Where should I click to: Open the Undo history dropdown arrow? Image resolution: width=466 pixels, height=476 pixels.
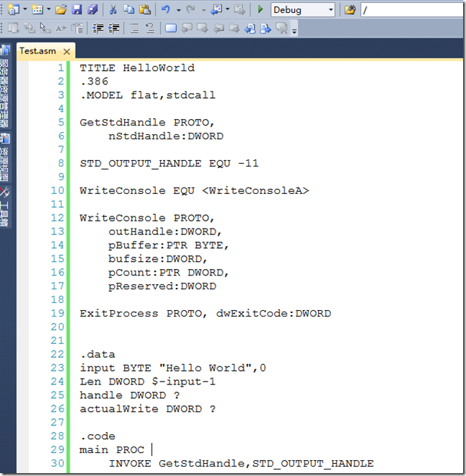179,10
